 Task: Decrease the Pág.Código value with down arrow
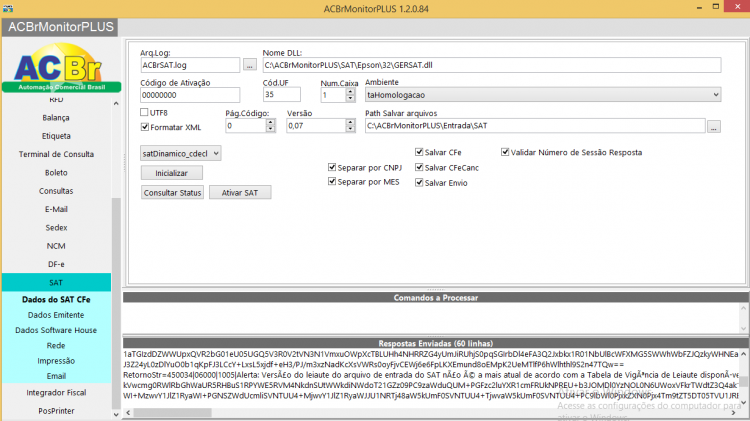point(271,129)
